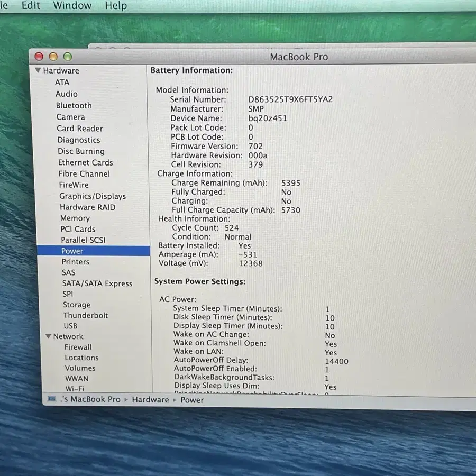Click the Network category label
Image resolution: width=476 pixels, height=476 pixels.
coord(68,336)
